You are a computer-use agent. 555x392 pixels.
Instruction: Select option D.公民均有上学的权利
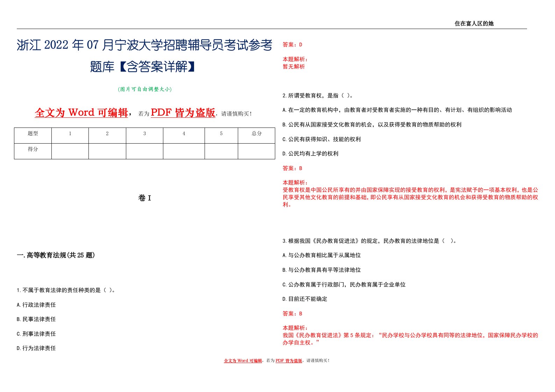click(x=311, y=154)
